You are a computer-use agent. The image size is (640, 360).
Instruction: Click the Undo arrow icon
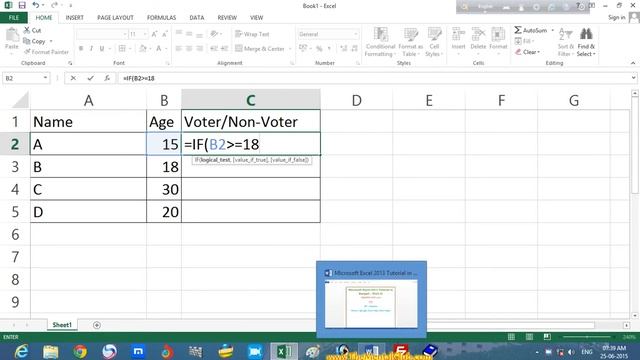36,5
